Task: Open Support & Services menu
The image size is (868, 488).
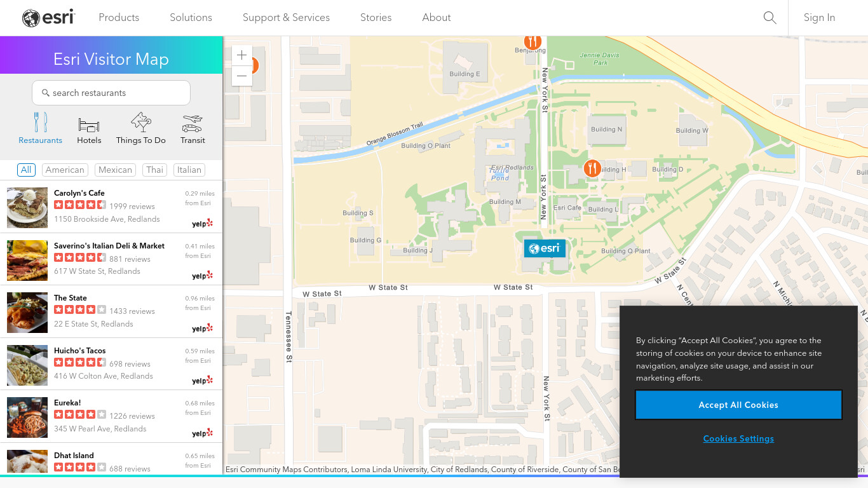Action: point(286,18)
